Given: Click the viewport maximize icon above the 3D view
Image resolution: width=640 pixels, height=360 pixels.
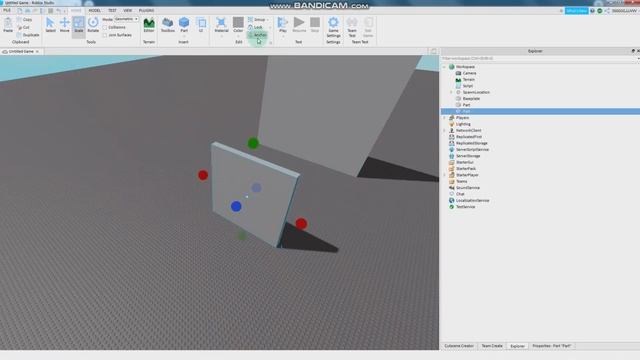Looking at the screenshot, I should [433, 51].
